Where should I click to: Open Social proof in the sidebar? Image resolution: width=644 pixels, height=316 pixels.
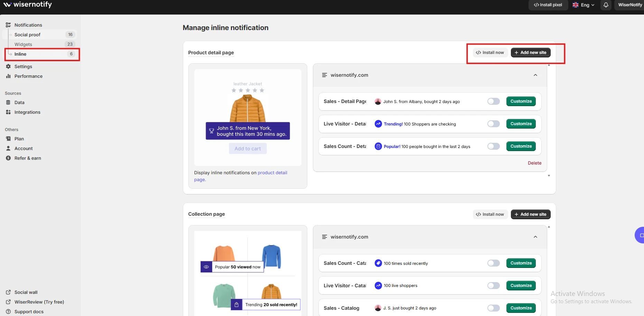[x=28, y=35]
